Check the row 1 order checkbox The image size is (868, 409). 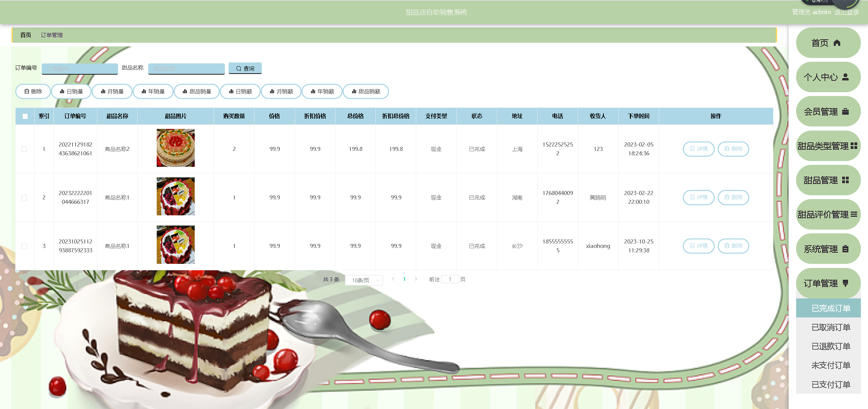(24, 149)
